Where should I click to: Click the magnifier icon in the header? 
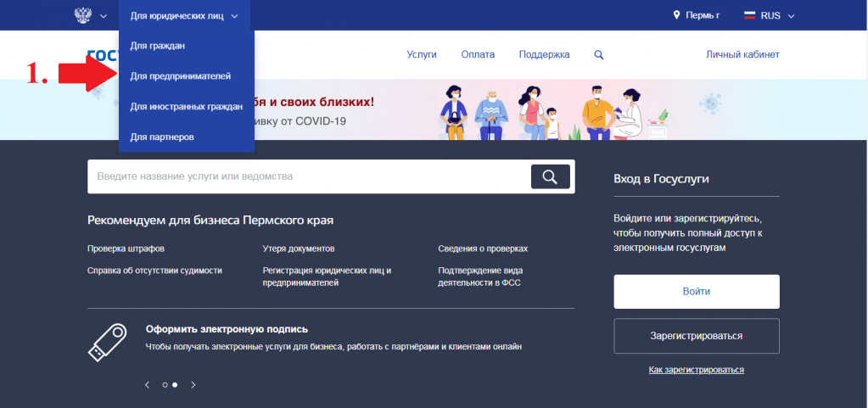[x=599, y=55]
